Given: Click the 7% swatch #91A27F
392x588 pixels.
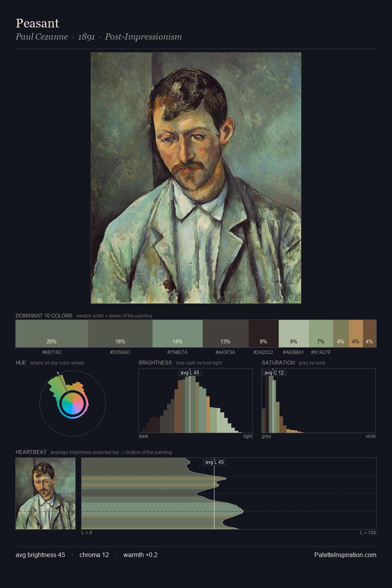Looking at the screenshot, I should click(x=321, y=334).
